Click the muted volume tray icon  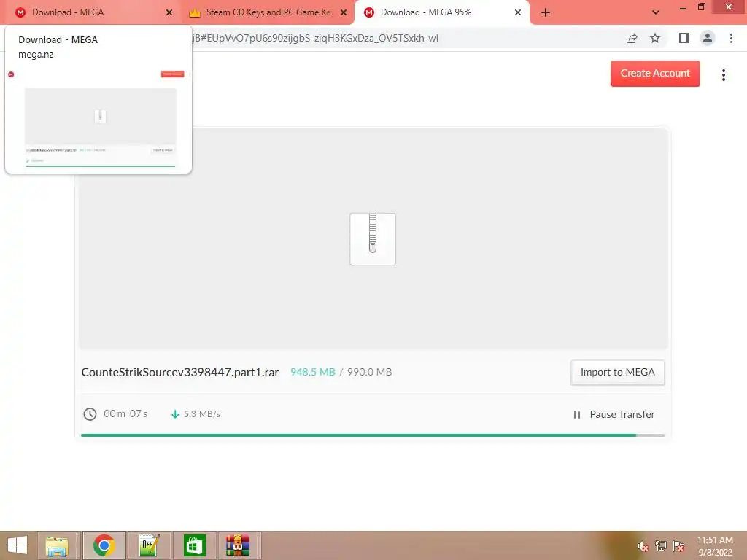point(643,547)
